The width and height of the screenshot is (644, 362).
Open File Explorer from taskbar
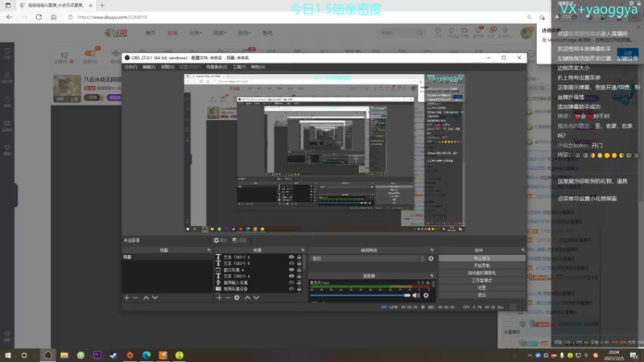64,355
